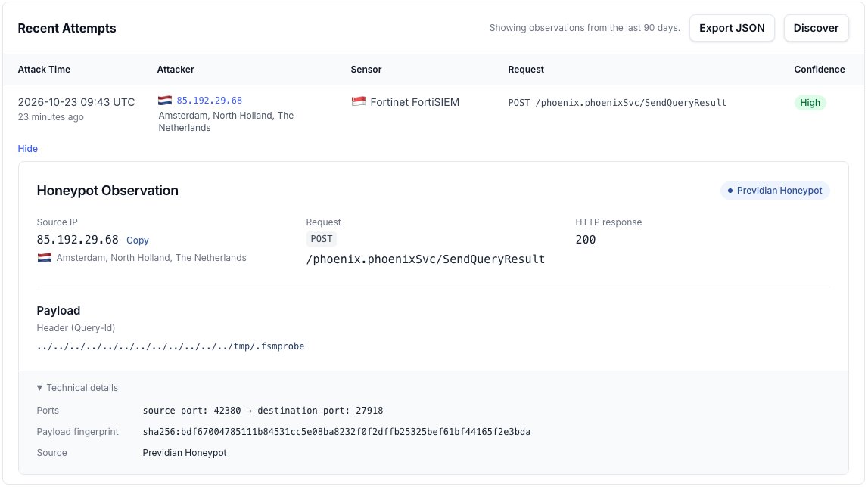Select the /phoenix.phoenixSvc/SendQueryResult path in observation
The width and height of the screenshot is (868, 487).
click(x=426, y=259)
